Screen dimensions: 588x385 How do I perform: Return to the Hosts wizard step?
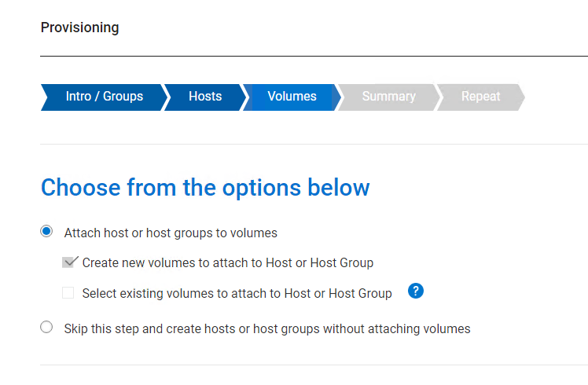204,97
